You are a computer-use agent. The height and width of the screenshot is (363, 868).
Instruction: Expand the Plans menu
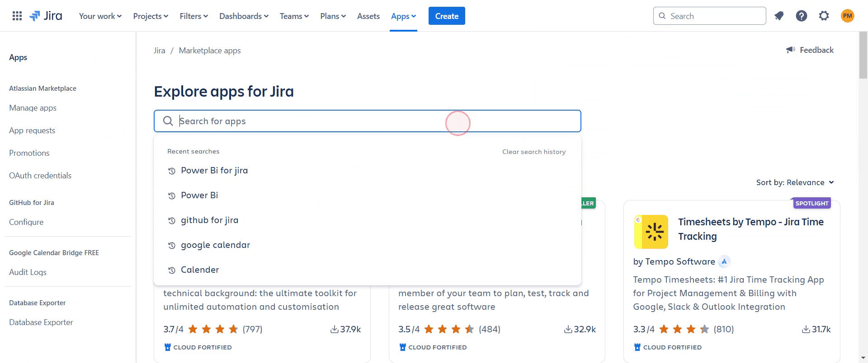pyautogui.click(x=333, y=16)
